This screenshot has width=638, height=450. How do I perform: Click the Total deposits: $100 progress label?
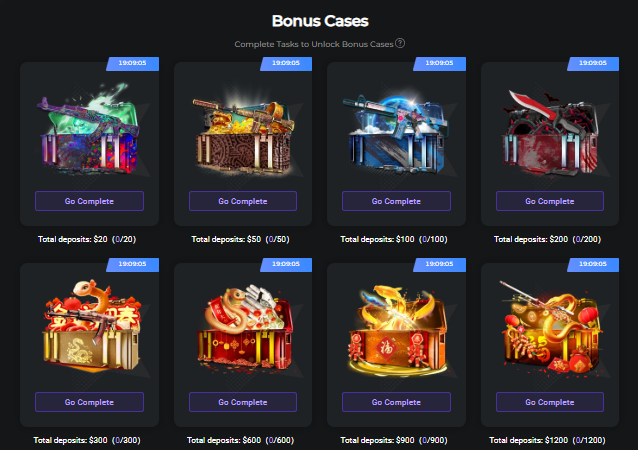[394, 239]
